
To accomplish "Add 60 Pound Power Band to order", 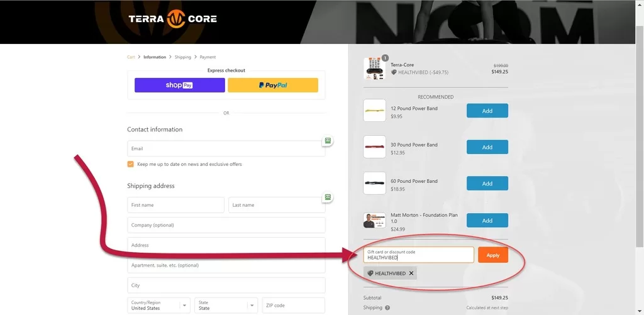I will click(x=487, y=184).
